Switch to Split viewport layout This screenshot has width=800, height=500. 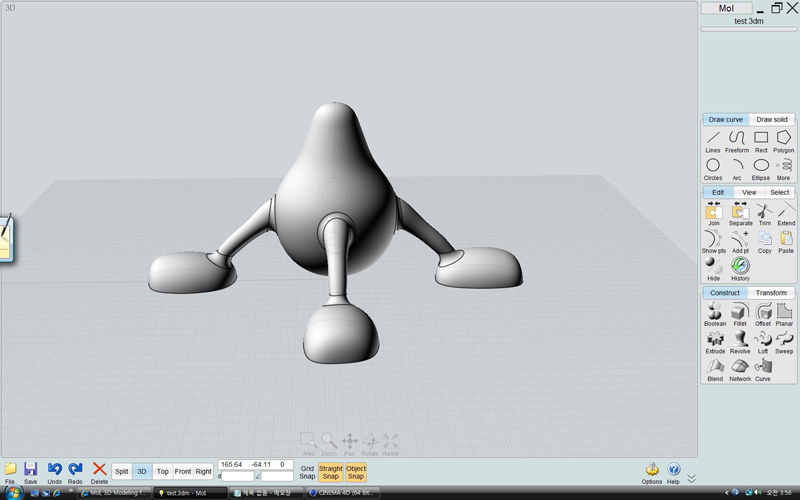121,471
